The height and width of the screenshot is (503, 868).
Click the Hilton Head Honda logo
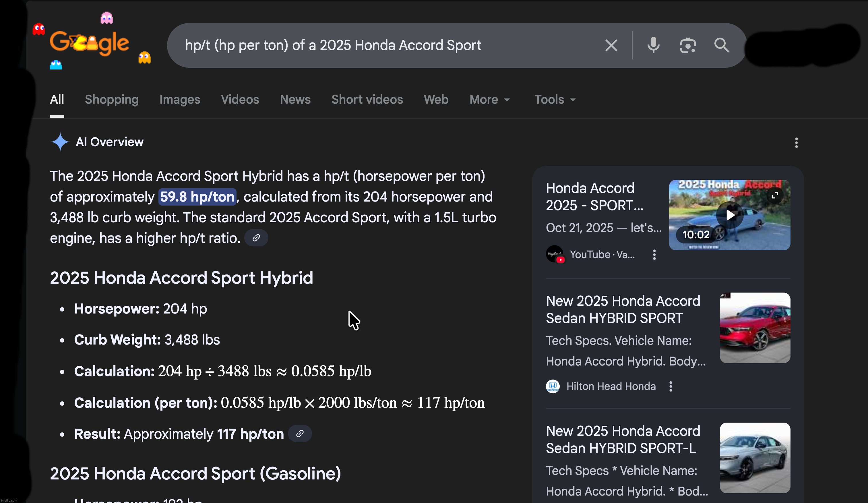pos(553,386)
